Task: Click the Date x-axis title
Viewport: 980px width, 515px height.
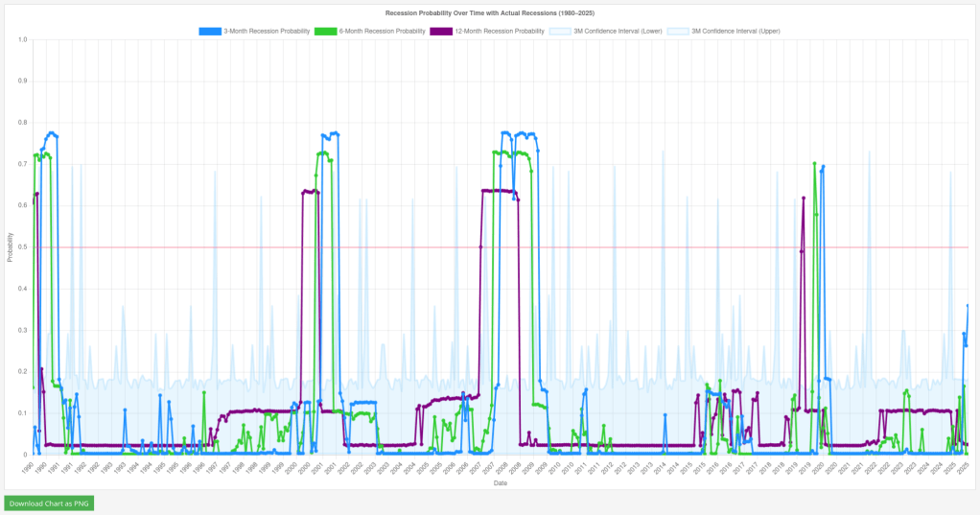Action: click(x=501, y=483)
